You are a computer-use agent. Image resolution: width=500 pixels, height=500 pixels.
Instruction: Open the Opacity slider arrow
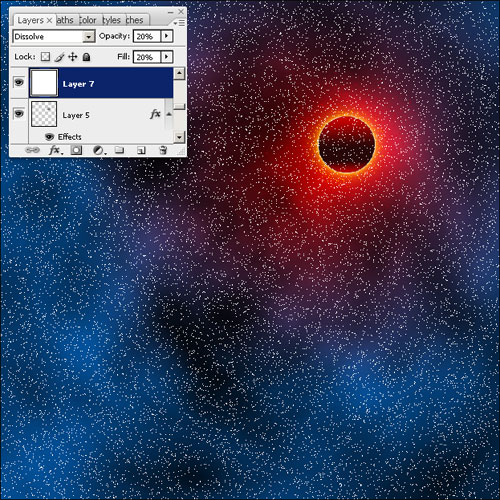167,36
